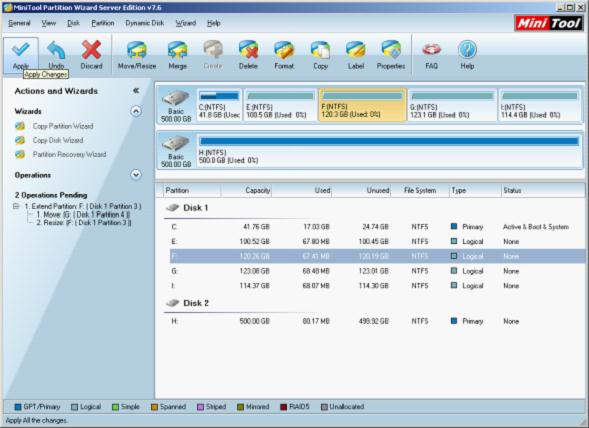Click the Delete partition icon
This screenshot has height=428, width=589.
point(248,50)
